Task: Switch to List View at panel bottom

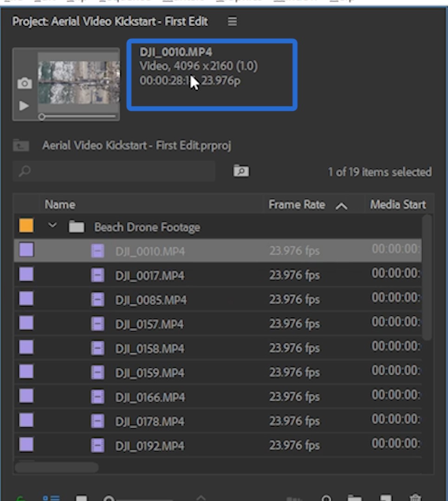Action: point(51,498)
